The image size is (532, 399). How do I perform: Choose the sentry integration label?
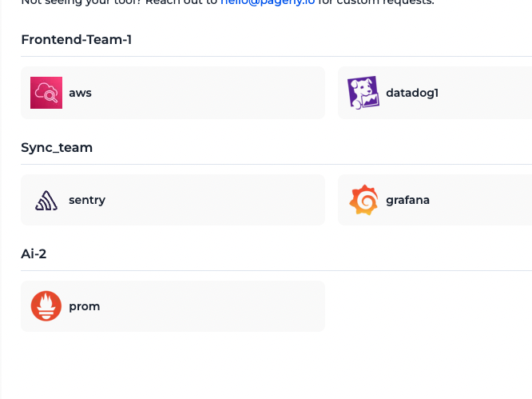point(87,201)
